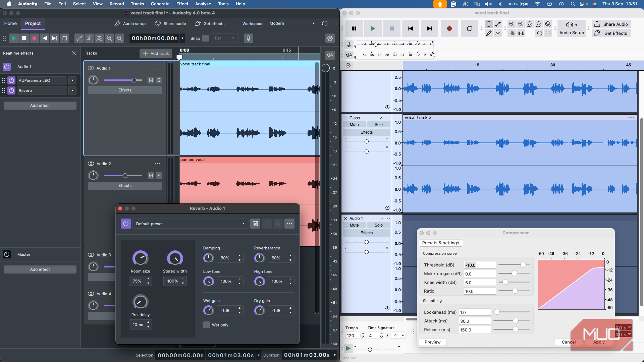Close the Realtime effects panel

tap(74, 53)
